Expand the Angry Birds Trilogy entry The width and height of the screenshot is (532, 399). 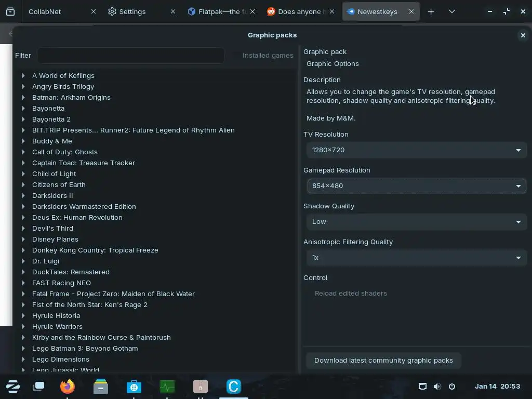tap(23, 87)
